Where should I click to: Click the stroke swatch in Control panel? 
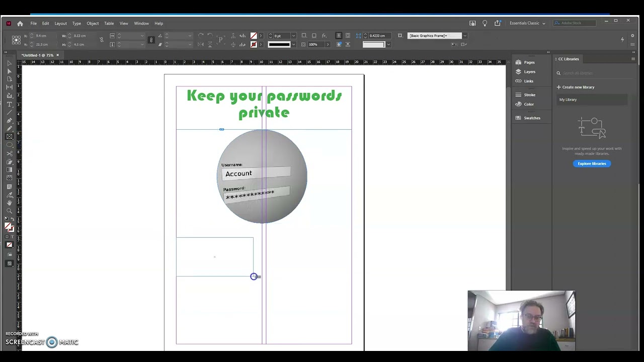point(254,44)
